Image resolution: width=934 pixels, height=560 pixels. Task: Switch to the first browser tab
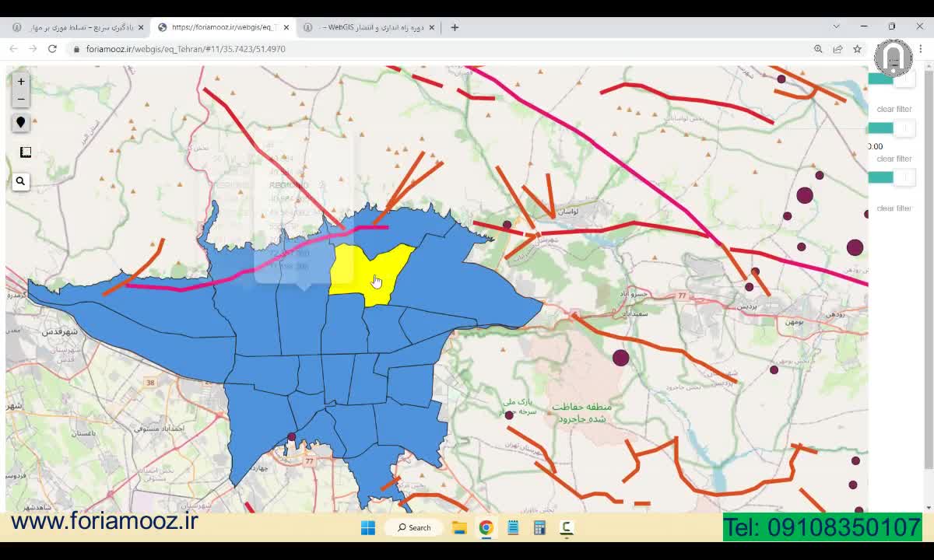coord(78,27)
